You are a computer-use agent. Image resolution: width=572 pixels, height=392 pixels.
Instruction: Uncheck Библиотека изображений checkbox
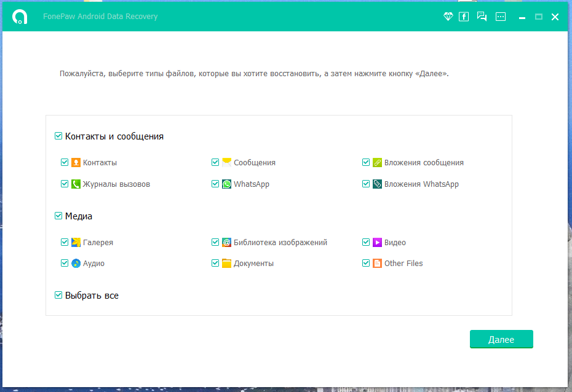click(215, 242)
